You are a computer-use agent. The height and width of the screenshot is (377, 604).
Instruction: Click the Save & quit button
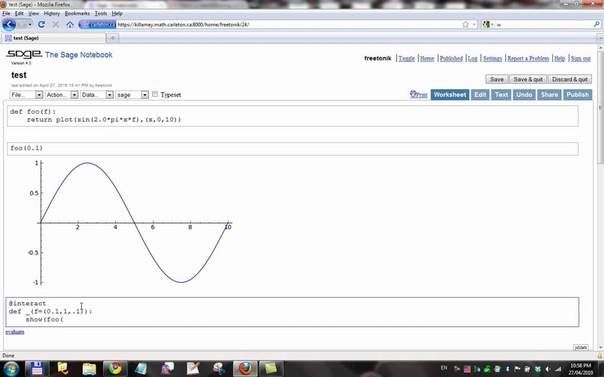tap(528, 79)
